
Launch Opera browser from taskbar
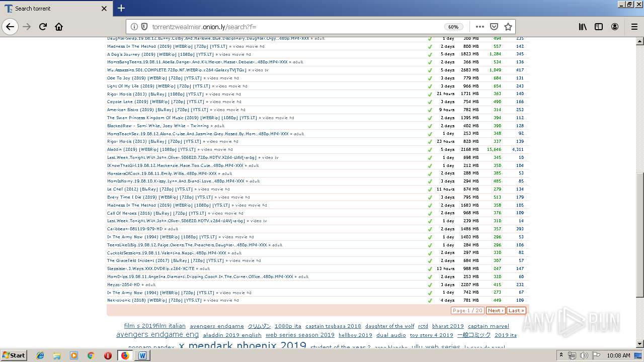(108, 355)
